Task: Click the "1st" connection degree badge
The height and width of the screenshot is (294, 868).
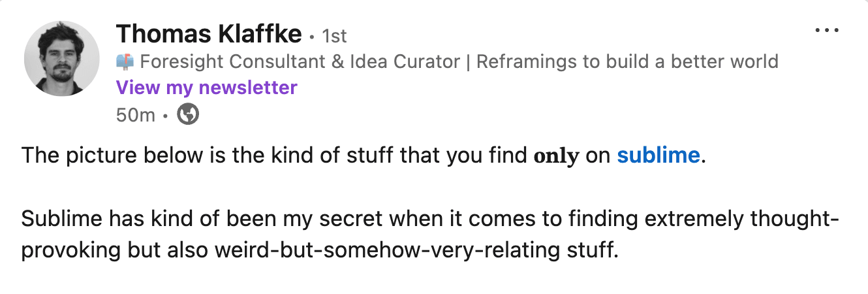Action: [334, 35]
